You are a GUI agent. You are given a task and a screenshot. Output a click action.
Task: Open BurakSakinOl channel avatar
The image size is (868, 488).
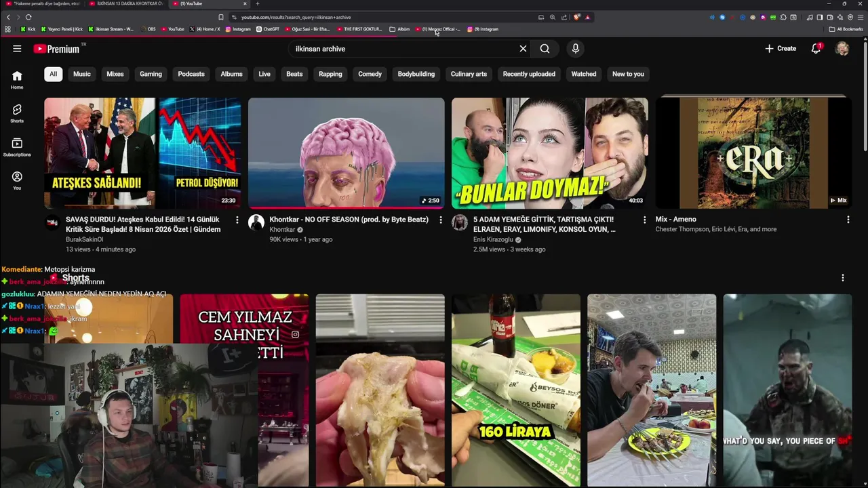[52, 222]
